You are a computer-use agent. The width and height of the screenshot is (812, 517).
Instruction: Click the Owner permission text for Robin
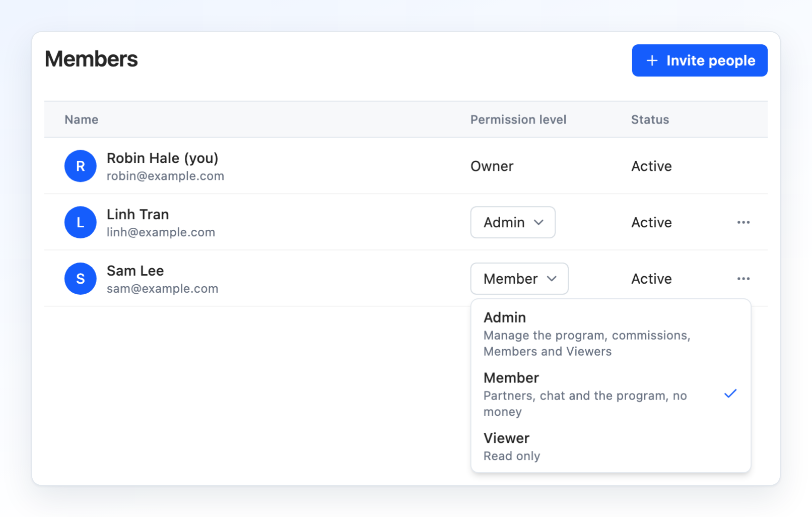[x=492, y=166]
